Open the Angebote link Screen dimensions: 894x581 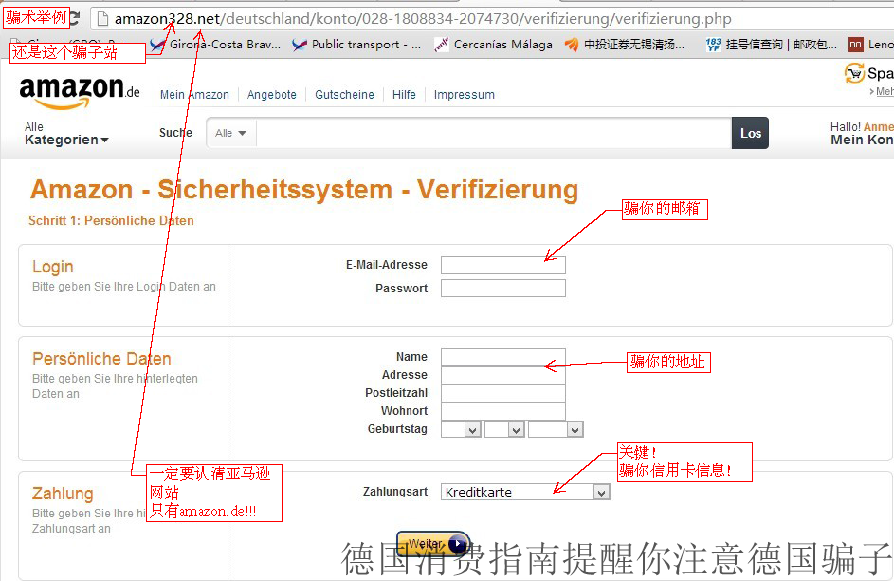coord(271,95)
